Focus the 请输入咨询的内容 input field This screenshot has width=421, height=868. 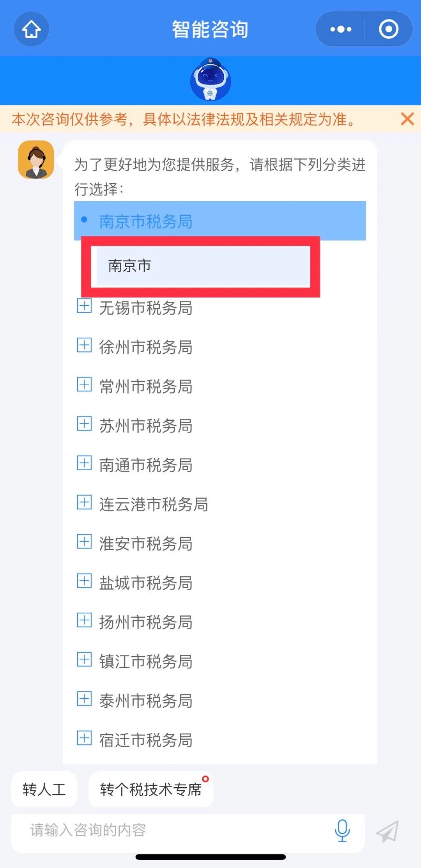(x=175, y=830)
